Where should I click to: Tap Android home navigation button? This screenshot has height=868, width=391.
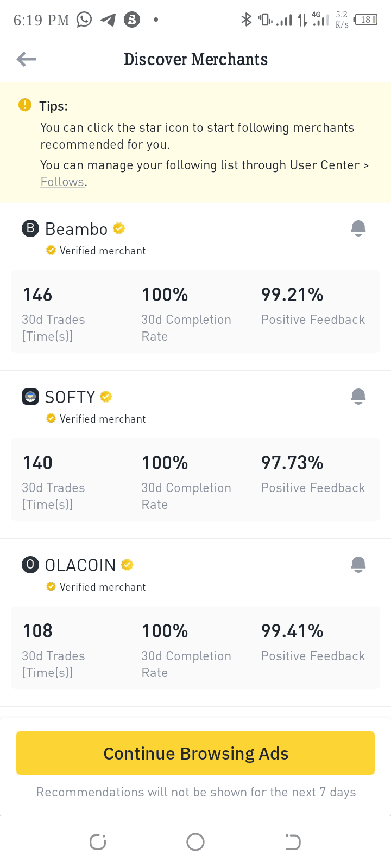[195, 842]
